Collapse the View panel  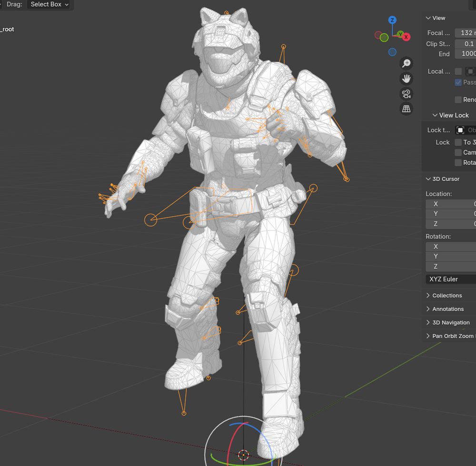pos(436,18)
